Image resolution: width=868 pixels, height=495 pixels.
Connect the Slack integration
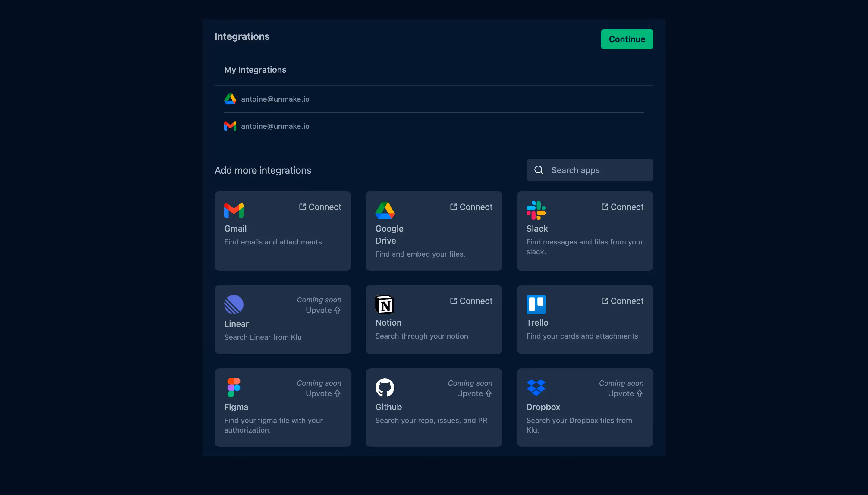622,207
